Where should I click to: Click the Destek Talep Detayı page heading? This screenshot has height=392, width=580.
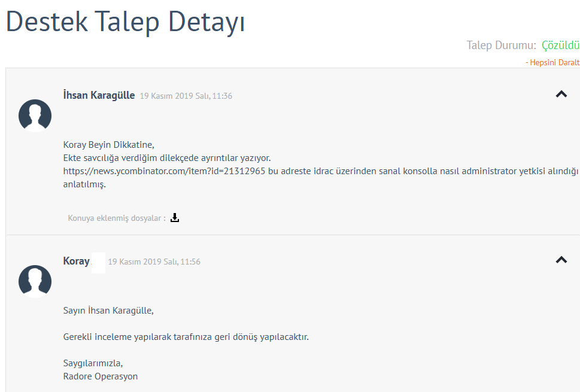click(x=125, y=22)
